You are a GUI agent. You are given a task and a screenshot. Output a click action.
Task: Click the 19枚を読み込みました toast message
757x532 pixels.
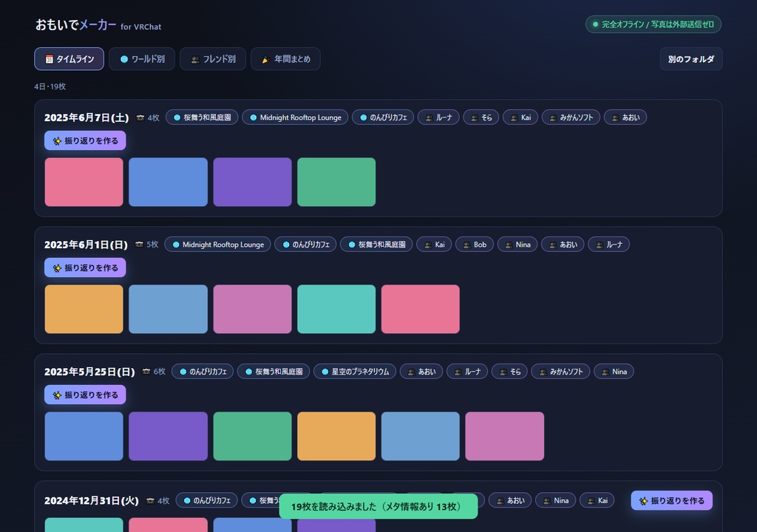[378, 506]
